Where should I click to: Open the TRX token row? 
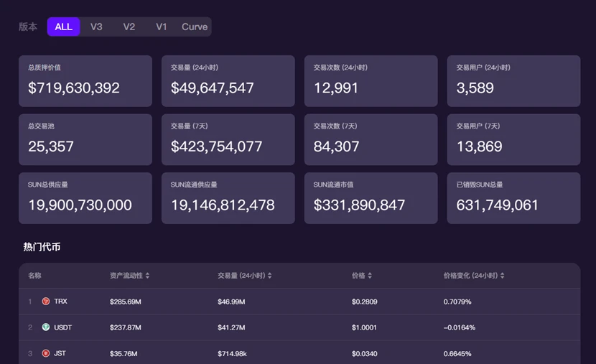(299, 302)
